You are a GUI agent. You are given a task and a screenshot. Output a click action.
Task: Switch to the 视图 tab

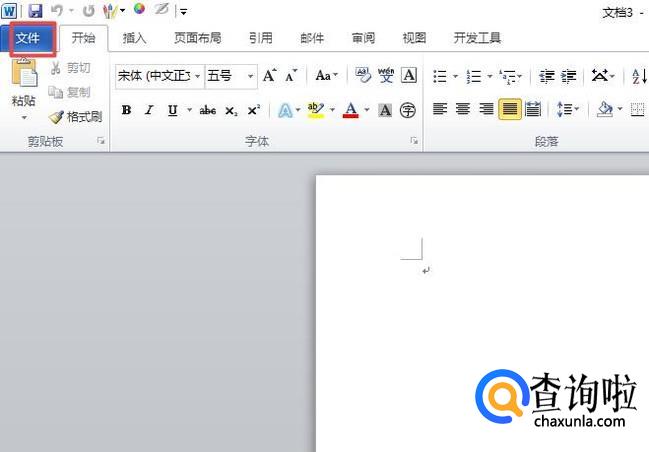(414, 38)
